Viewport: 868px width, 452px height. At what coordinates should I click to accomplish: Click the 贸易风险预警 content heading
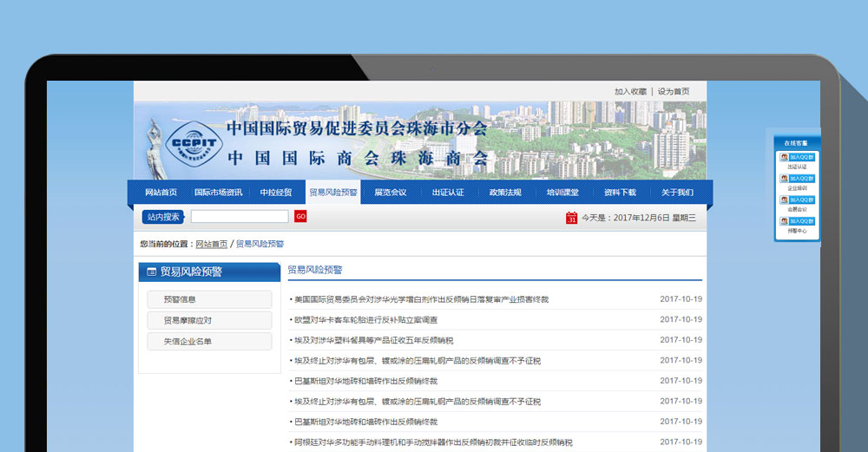coord(315,270)
